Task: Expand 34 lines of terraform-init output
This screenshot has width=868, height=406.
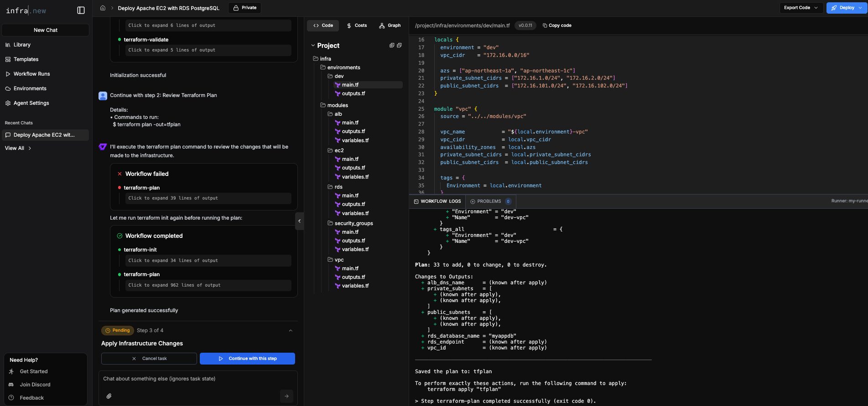Action: tap(208, 261)
